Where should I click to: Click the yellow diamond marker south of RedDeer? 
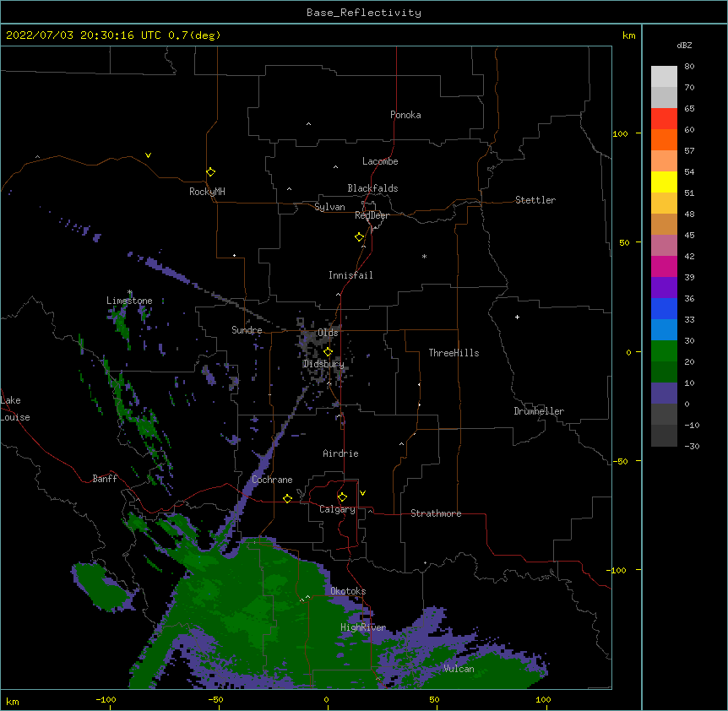pos(359,237)
